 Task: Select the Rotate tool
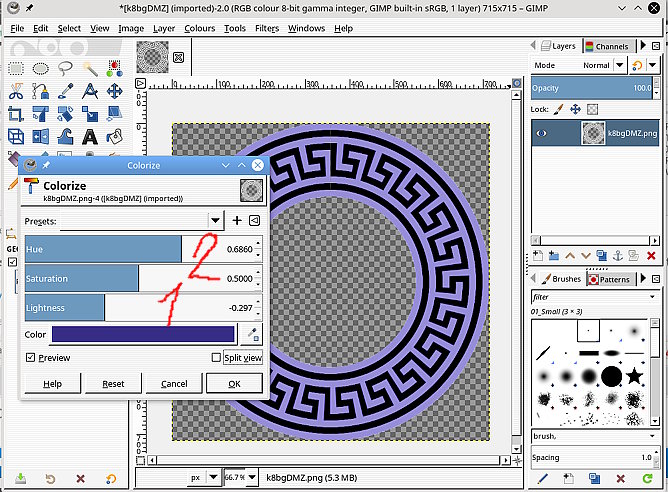(x=65, y=114)
